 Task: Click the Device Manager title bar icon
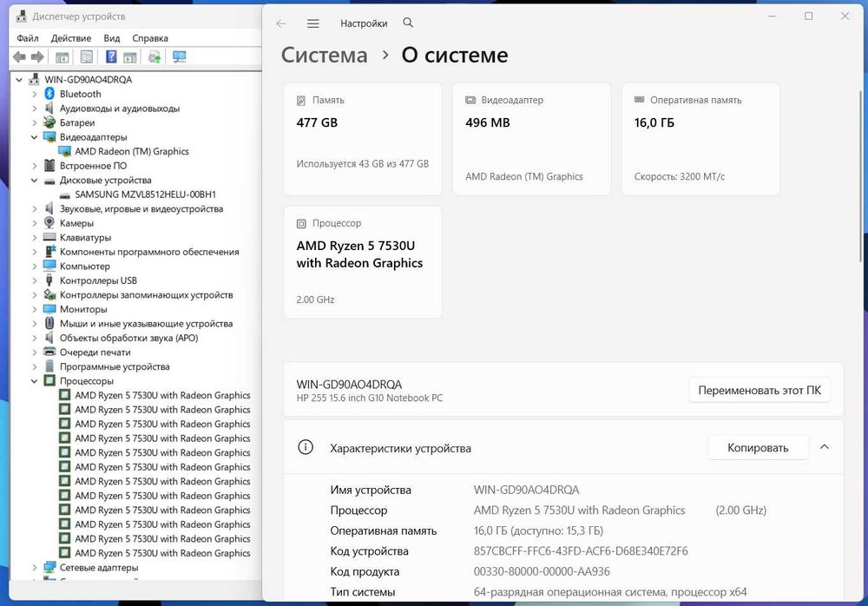click(x=22, y=16)
